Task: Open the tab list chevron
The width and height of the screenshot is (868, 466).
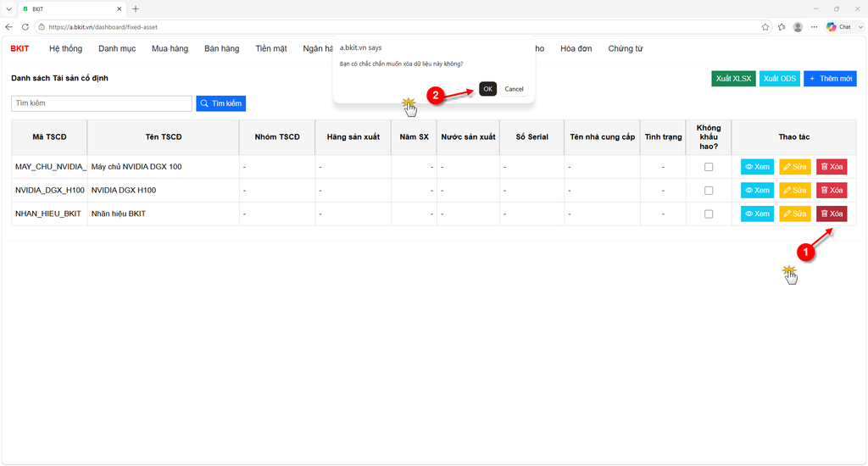Action: point(8,8)
